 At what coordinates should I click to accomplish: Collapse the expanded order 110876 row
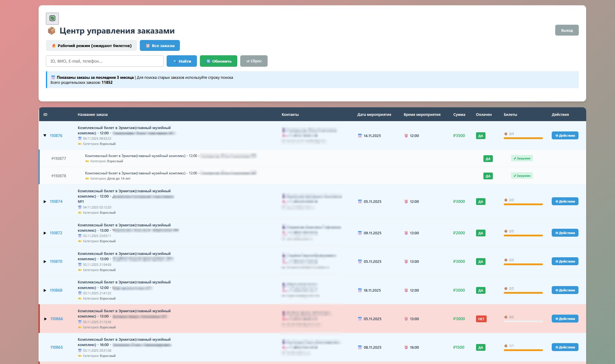click(x=45, y=136)
